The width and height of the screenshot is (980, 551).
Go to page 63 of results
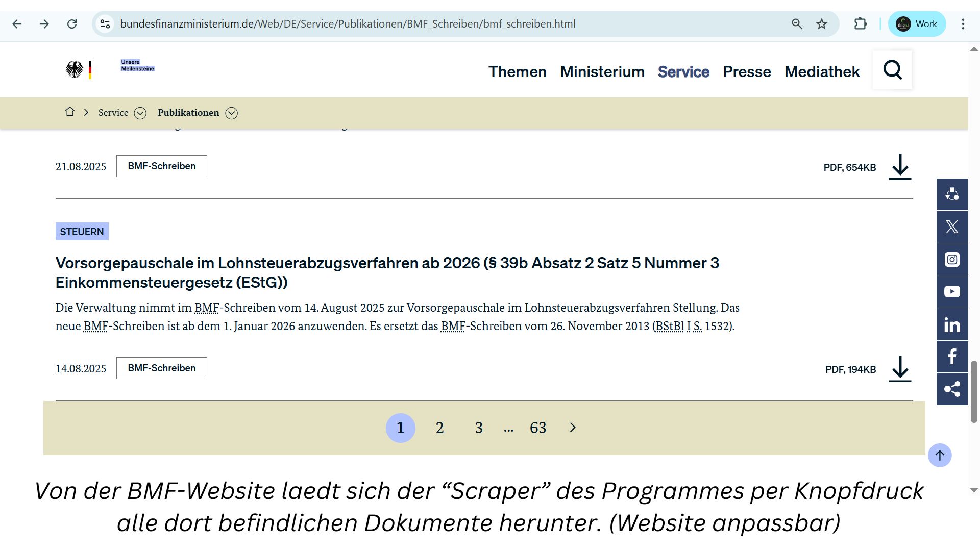(538, 428)
